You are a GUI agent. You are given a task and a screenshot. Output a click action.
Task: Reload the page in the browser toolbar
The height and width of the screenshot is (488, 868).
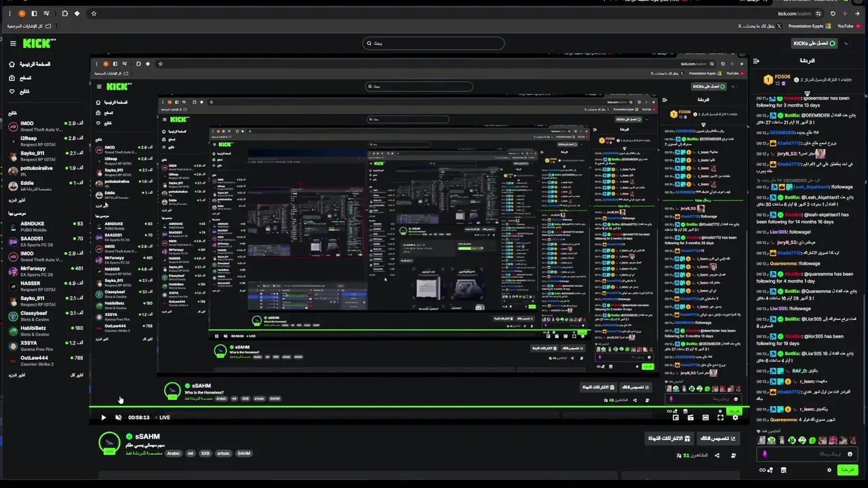tap(833, 14)
